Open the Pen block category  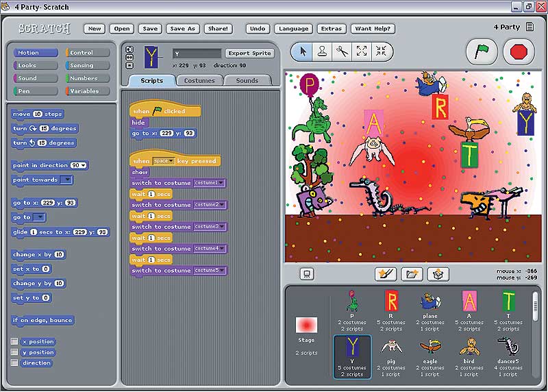click(x=36, y=91)
